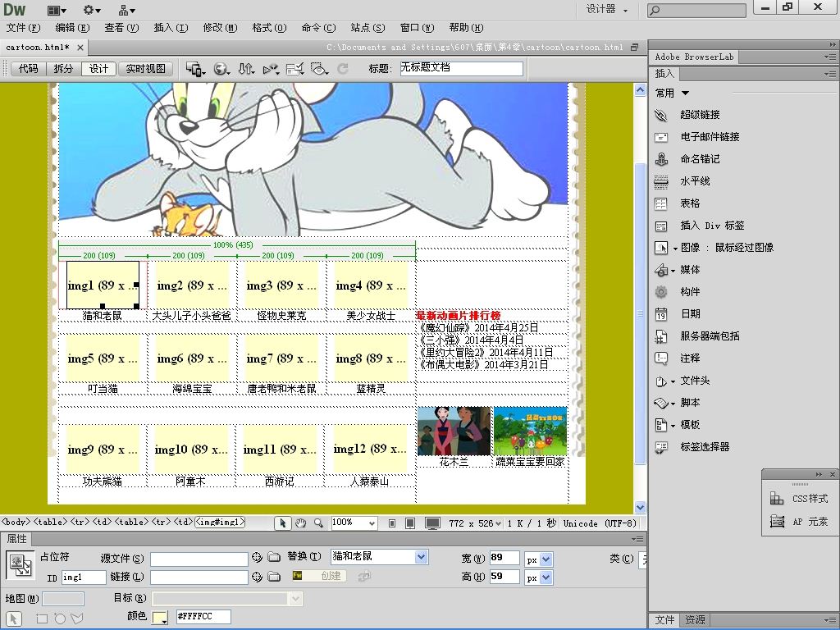This screenshot has height=630, width=840.
Task: Select the polygon hotspot tool
Action: tap(77, 619)
